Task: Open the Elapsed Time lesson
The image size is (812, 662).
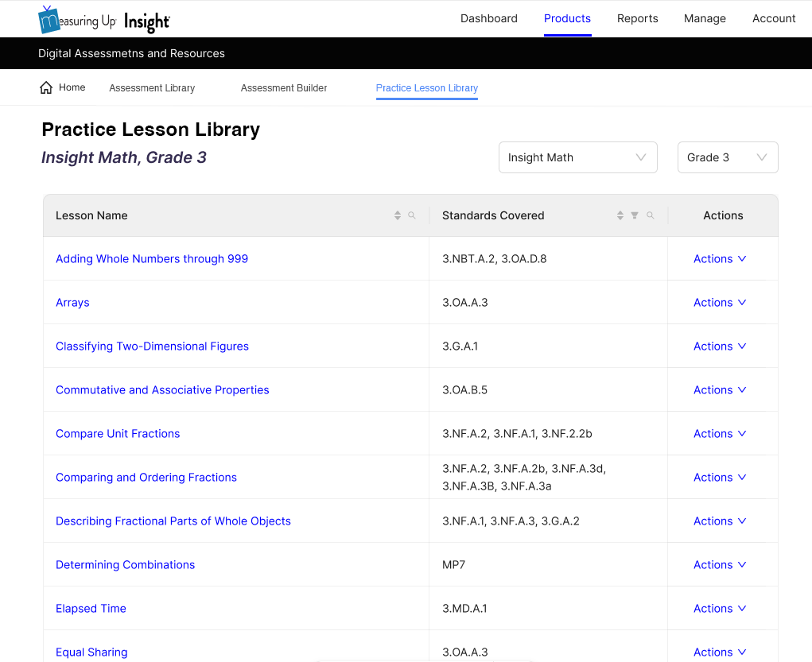Action: click(x=91, y=609)
